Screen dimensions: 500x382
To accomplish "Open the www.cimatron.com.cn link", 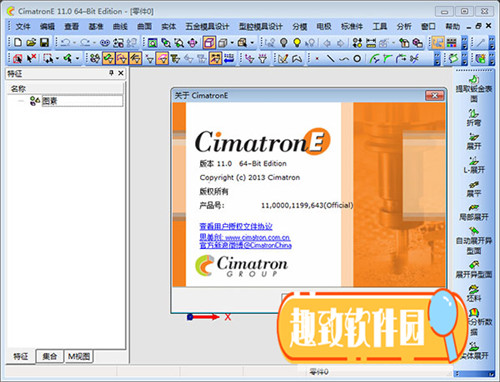I will tap(257, 238).
